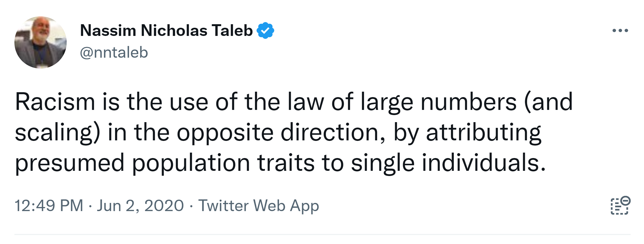Screen dimensions: 644x244
Task: Click the 12:49 PM timestamp
Action: click(x=49, y=205)
